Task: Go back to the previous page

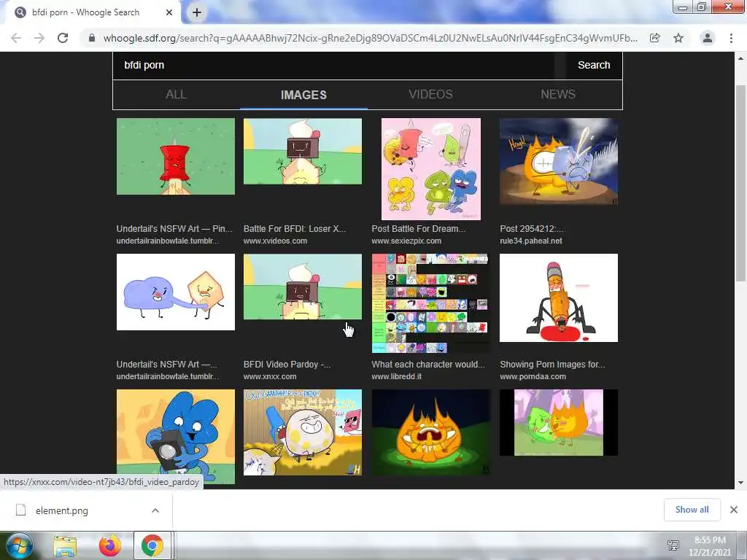Action: [x=16, y=38]
